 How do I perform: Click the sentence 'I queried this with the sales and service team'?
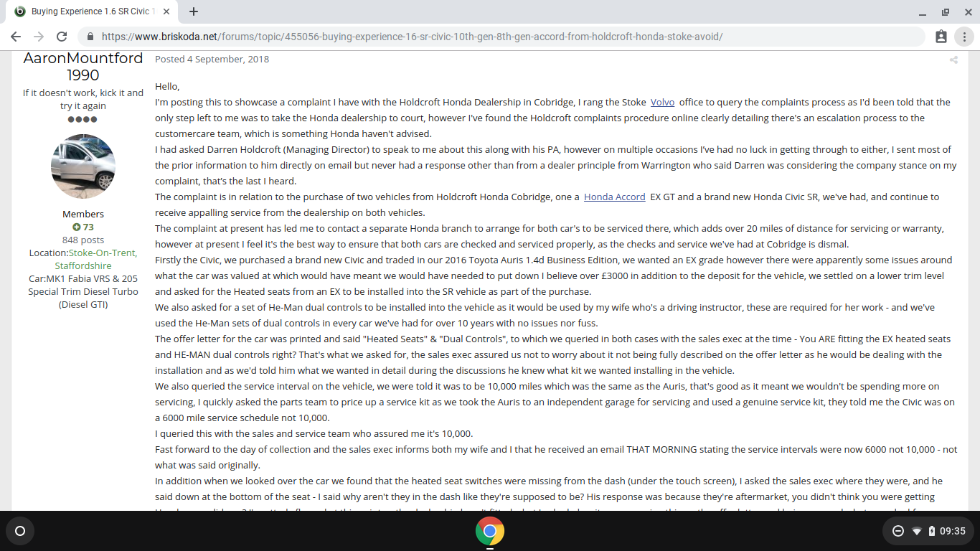click(314, 433)
